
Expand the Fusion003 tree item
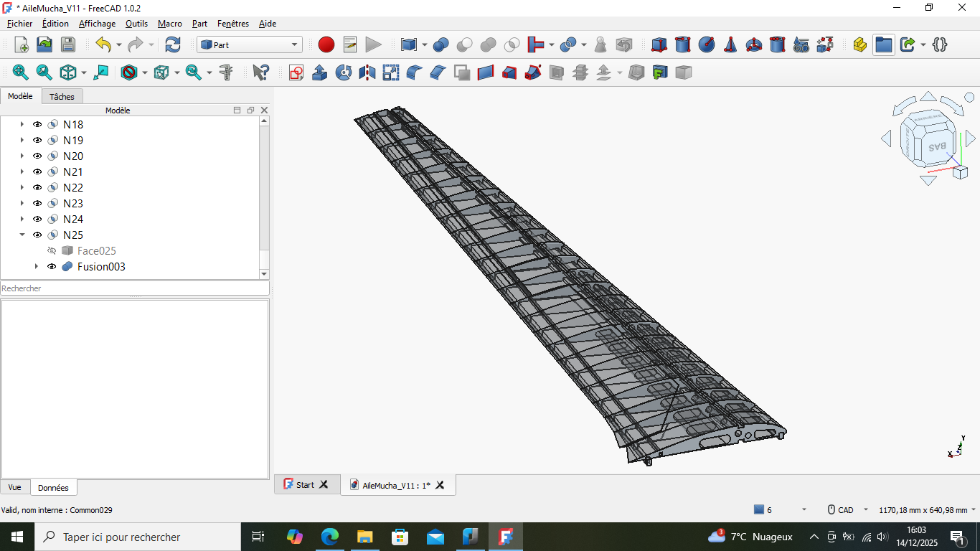37,267
